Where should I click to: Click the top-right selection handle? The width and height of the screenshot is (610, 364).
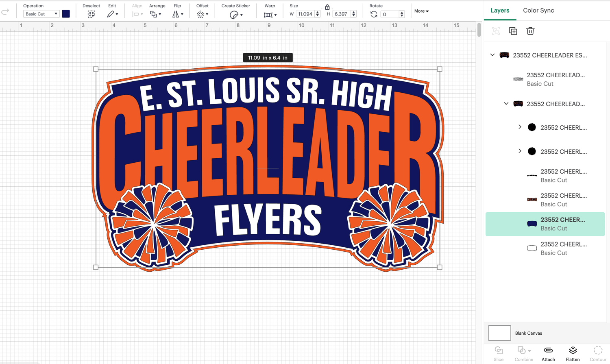coord(440,69)
